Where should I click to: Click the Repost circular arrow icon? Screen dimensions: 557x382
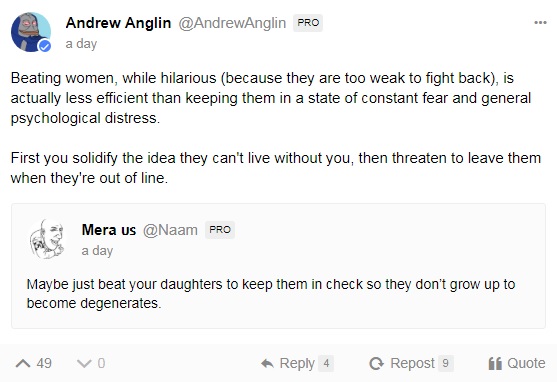(377, 363)
